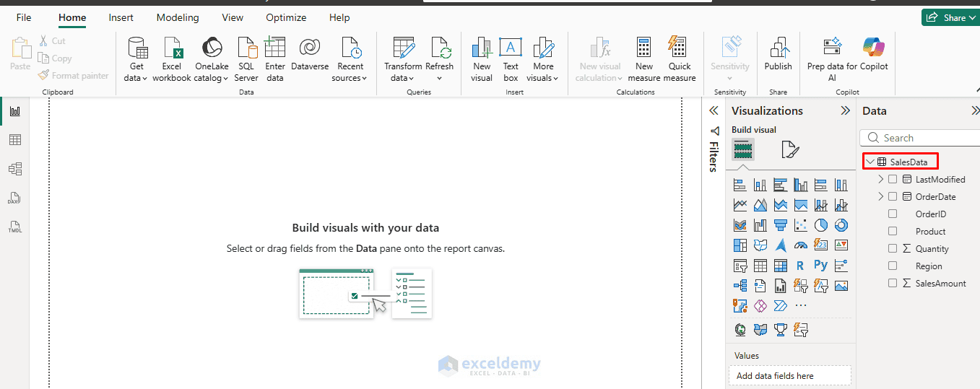Get more visuals via ellipsis icon
This screenshot has height=389, width=980.
[x=800, y=306]
